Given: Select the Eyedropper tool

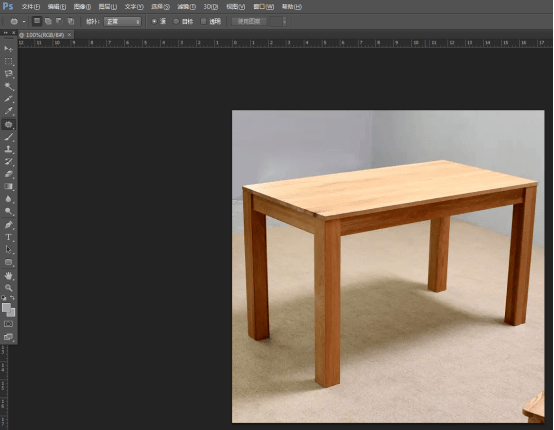Looking at the screenshot, I should pyautogui.click(x=8, y=111).
